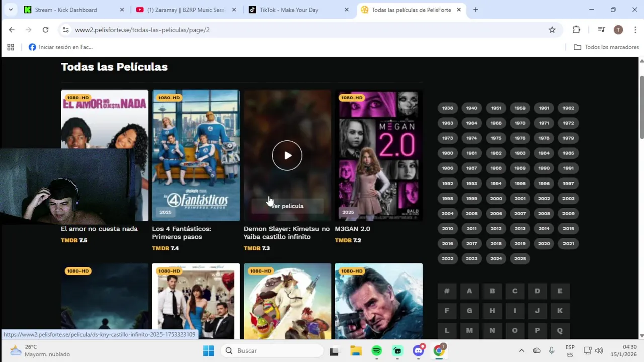Close the Zaramay BZRP YouTube tab

coord(234,10)
